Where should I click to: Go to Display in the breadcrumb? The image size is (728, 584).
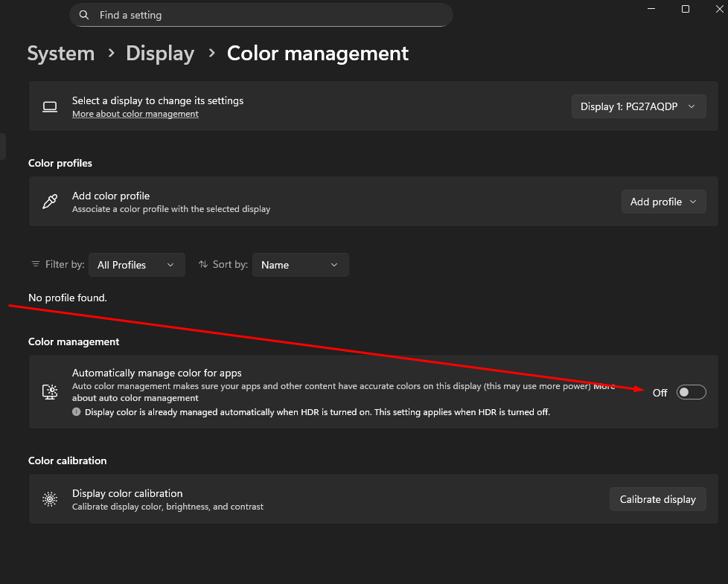coord(159,53)
